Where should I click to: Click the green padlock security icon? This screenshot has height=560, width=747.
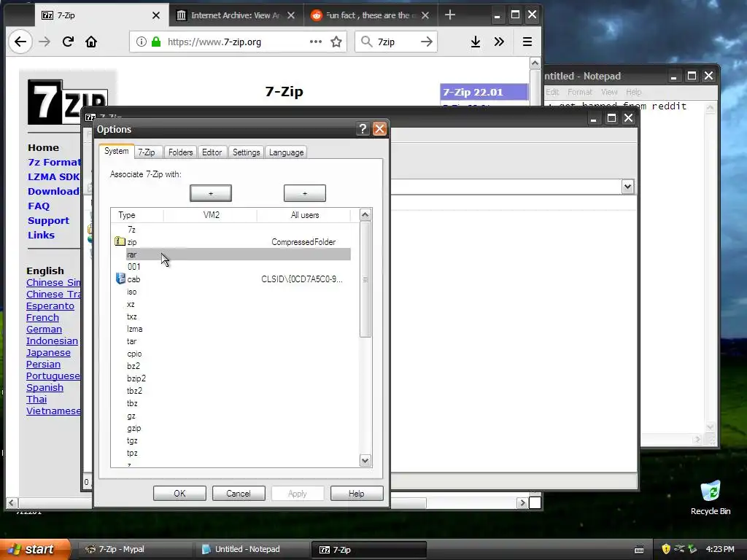coord(156,42)
